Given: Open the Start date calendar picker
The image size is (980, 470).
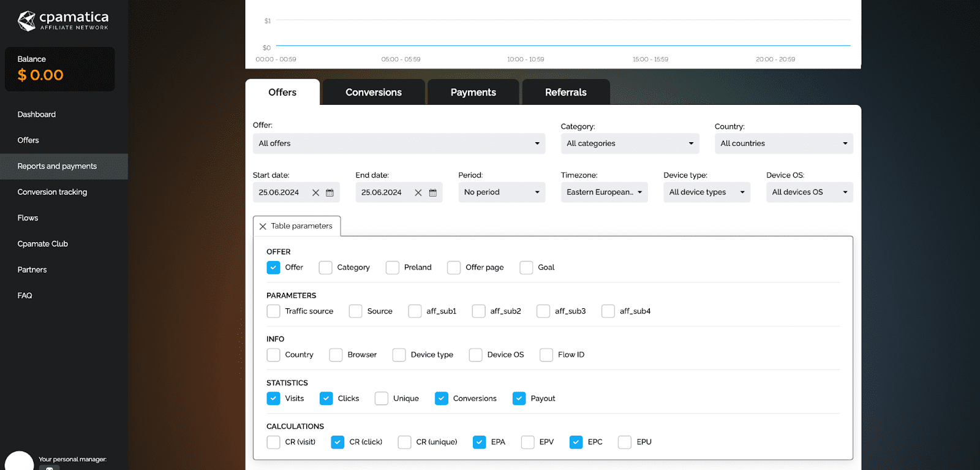Looking at the screenshot, I should (330, 192).
